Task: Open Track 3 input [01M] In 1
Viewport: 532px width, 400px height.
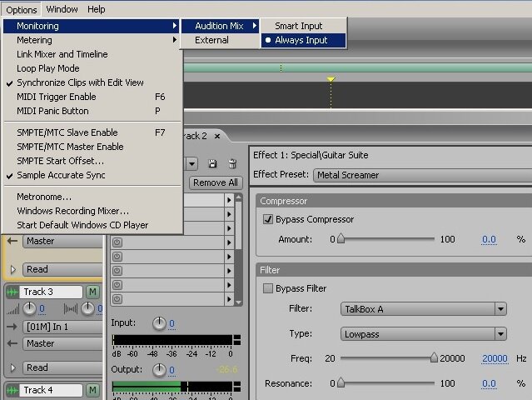Action: coord(62,327)
